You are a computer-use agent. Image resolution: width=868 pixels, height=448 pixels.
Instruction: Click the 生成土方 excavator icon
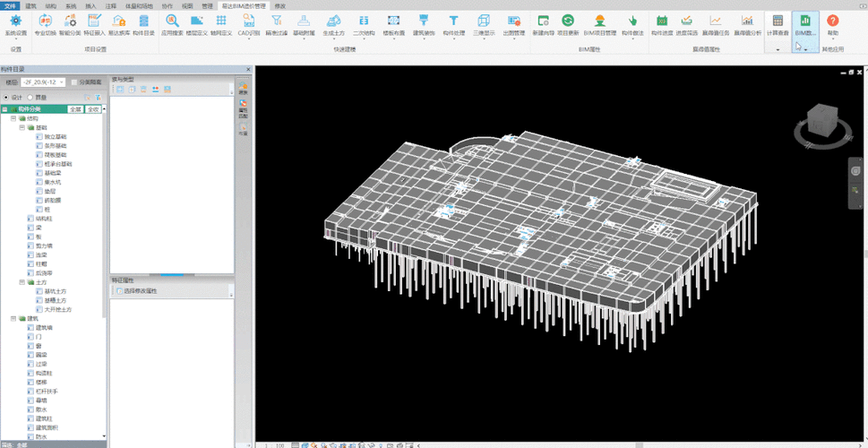[332, 21]
